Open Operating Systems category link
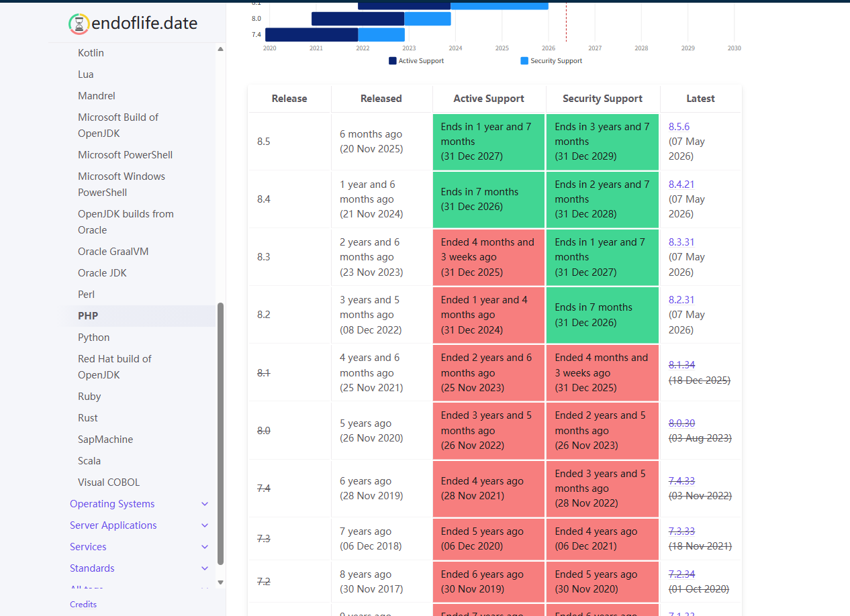The height and width of the screenshot is (616, 850). (112, 504)
